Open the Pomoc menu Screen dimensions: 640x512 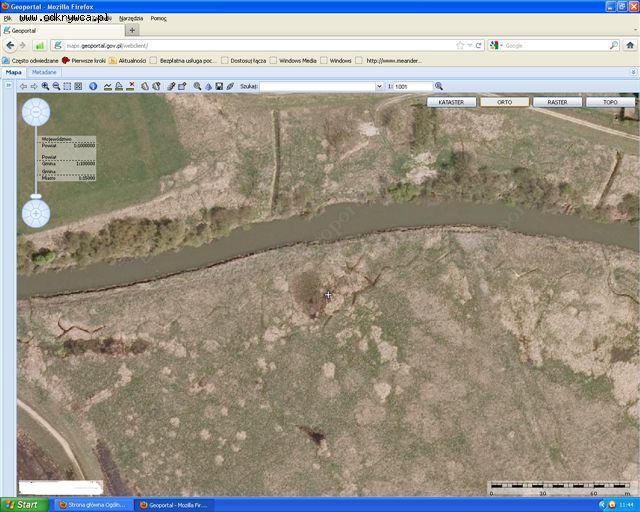(x=158, y=18)
